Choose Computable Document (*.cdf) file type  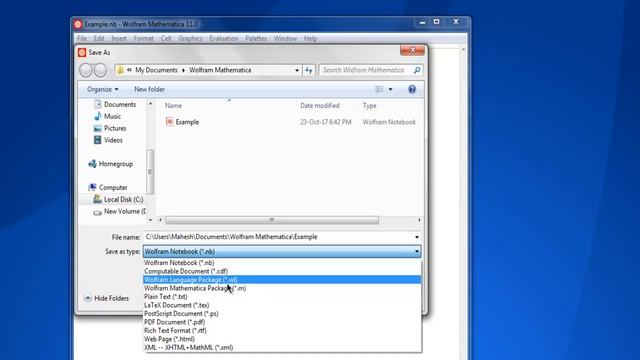pos(282,271)
